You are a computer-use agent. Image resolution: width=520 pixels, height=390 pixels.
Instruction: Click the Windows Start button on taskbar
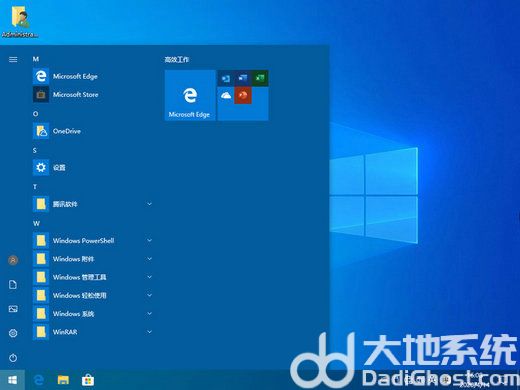click(x=12, y=380)
